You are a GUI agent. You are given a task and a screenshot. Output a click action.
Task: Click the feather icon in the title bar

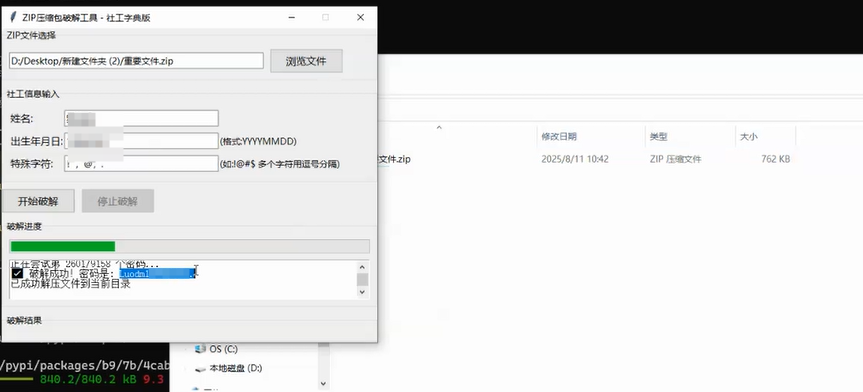point(12,17)
